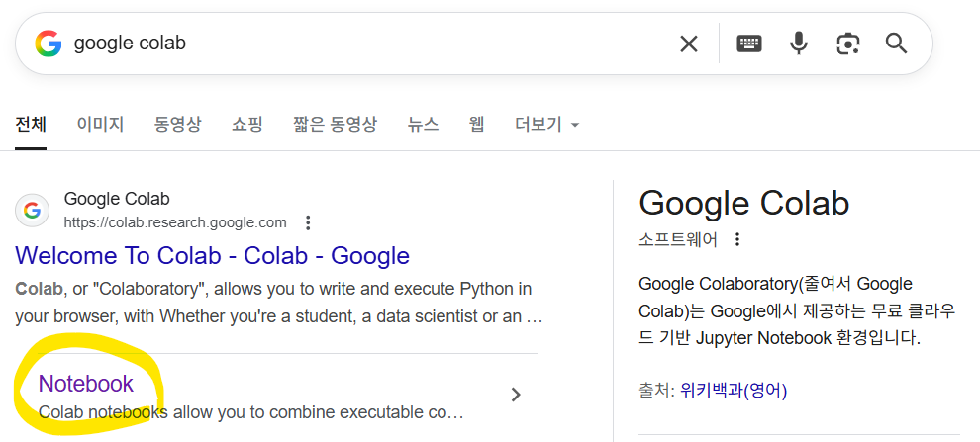This screenshot has width=980, height=442.
Task: Open the Notebook sitelink
Action: tap(85, 384)
